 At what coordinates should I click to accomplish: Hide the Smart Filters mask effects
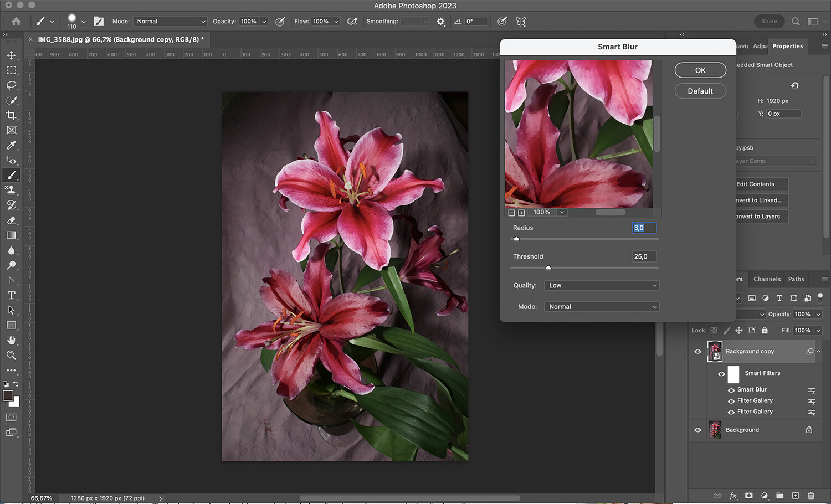722,374
